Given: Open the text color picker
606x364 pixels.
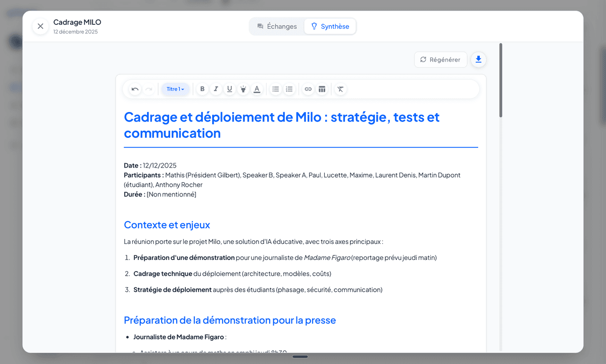Looking at the screenshot, I should 257,89.
